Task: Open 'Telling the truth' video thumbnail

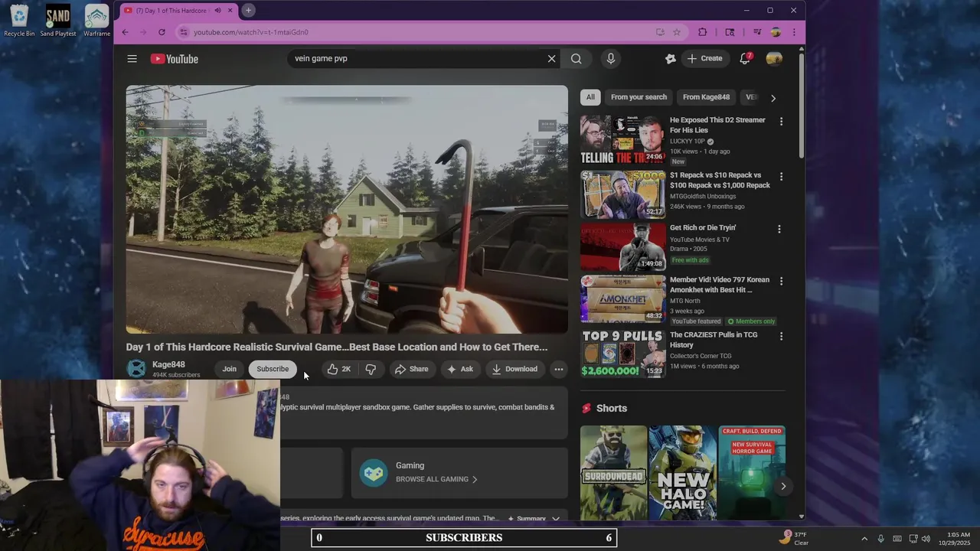Action: (622, 139)
